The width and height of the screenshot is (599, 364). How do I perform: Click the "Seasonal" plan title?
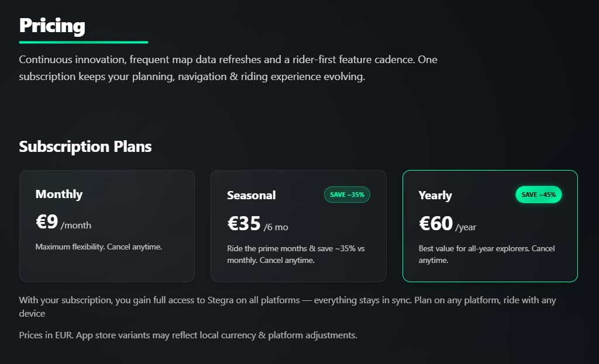click(x=252, y=195)
